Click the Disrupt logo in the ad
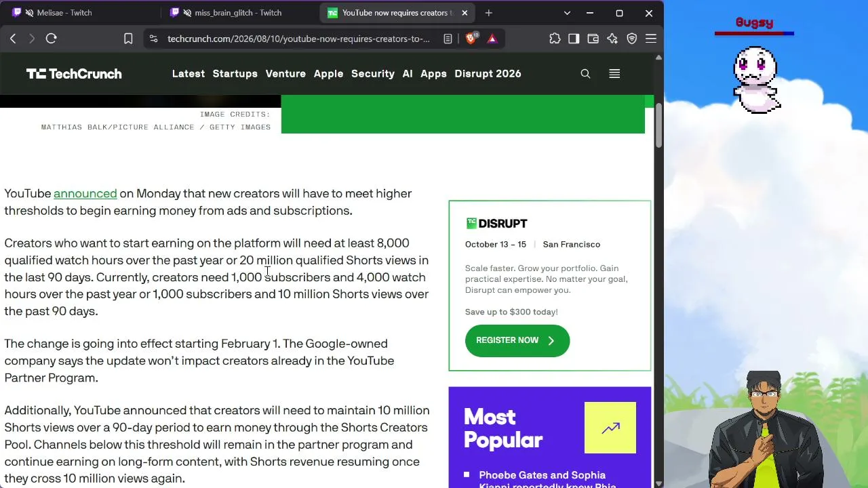This screenshot has height=488, width=868. (496, 224)
